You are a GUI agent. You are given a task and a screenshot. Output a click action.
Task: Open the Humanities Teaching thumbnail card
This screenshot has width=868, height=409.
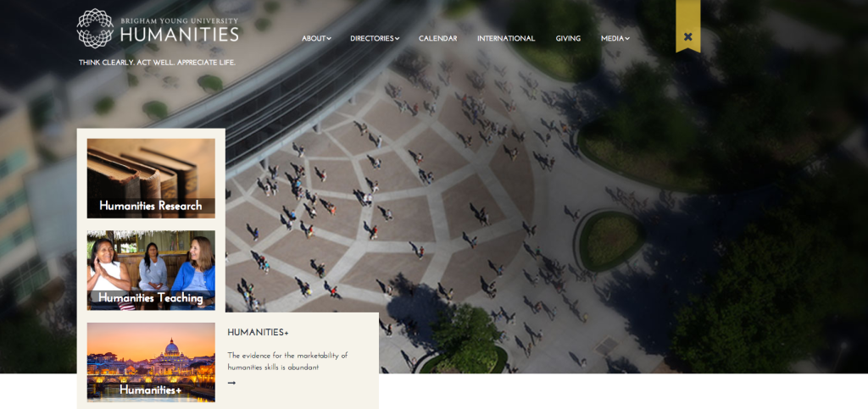tap(151, 270)
